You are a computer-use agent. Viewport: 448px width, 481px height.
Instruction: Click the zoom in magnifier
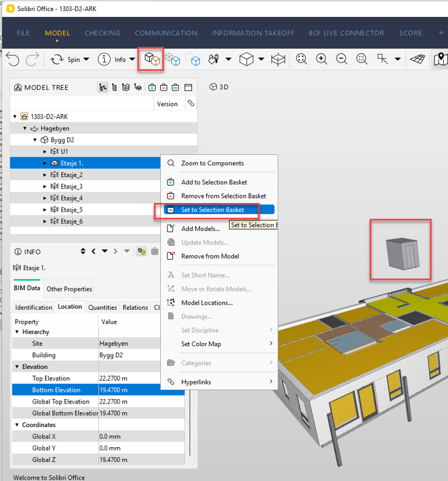point(322,59)
